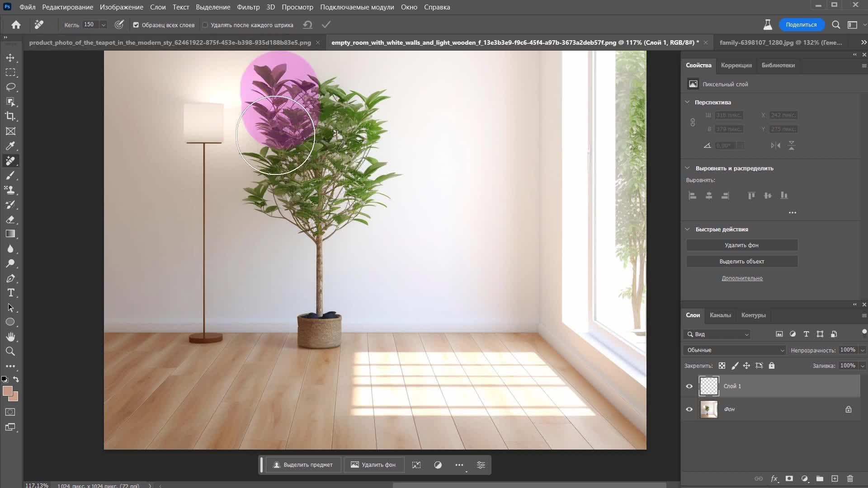This screenshot has height=488, width=868.
Task: Enable 'Удалять после каждого штриха' checkbox
Action: [x=205, y=25]
